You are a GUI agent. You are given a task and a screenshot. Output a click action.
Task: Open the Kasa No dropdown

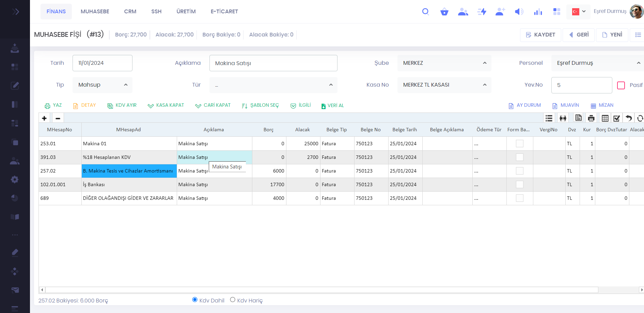click(444, 85)
